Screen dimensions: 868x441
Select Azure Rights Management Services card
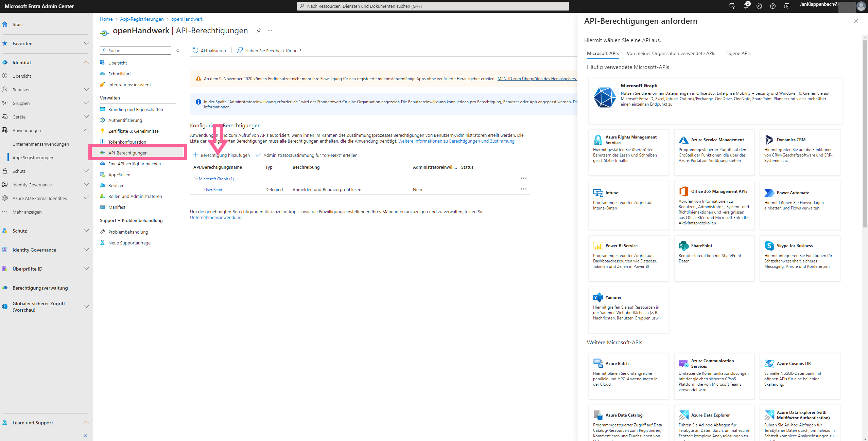point(628,152)
